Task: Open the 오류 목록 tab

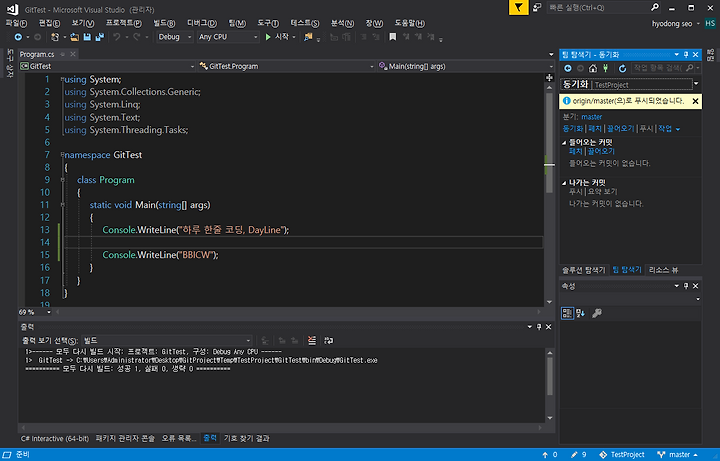Action: tap(179, 439)
